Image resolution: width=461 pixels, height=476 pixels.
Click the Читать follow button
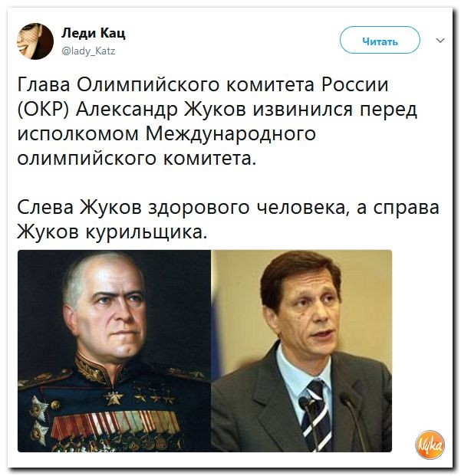pyautogui.click(x=380, y=40)
